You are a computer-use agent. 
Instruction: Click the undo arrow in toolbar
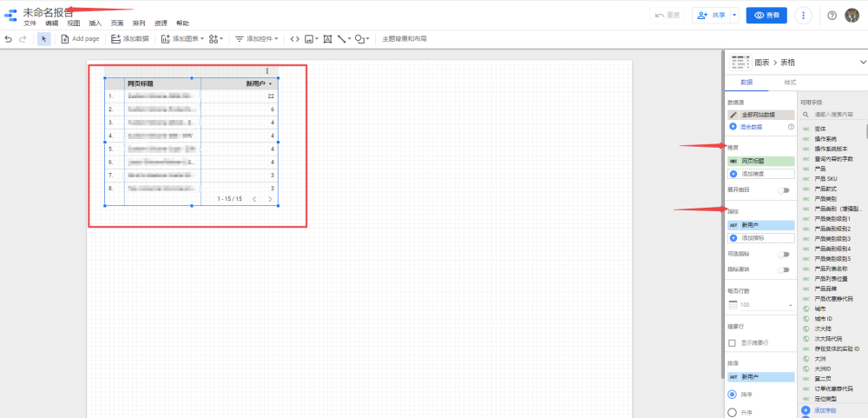pyautogui.click(x=9, y=39)
